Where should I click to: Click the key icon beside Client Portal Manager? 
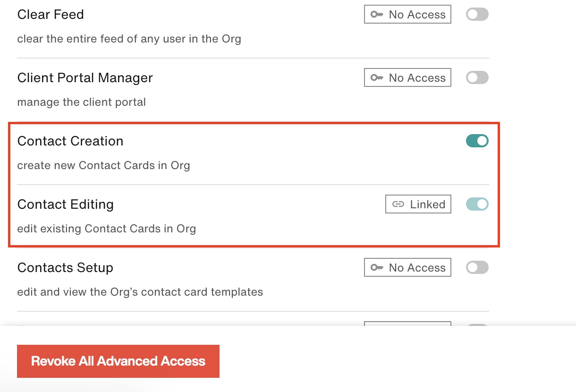(x=376, y=77)
